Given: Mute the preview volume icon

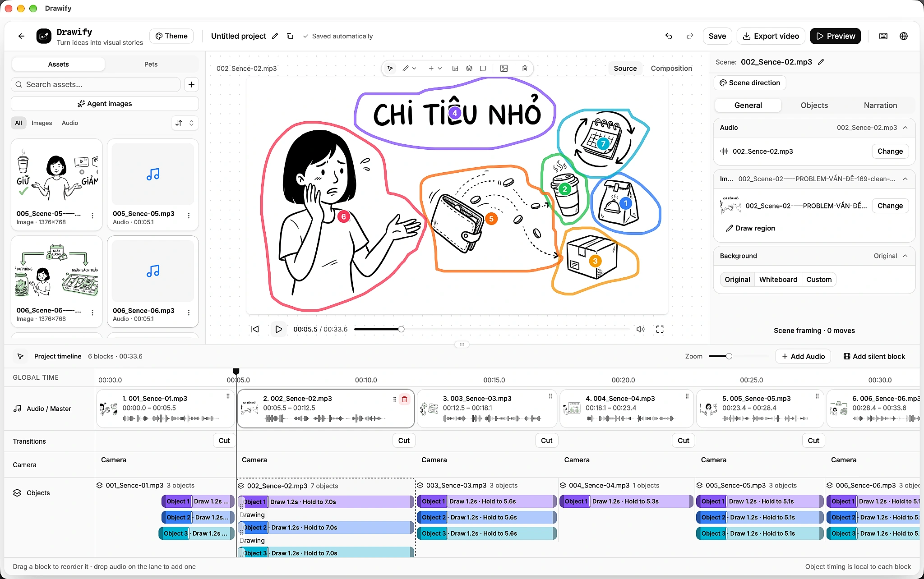Looking at the screenshot, I should pyautogui.click(x=640, y=329).
